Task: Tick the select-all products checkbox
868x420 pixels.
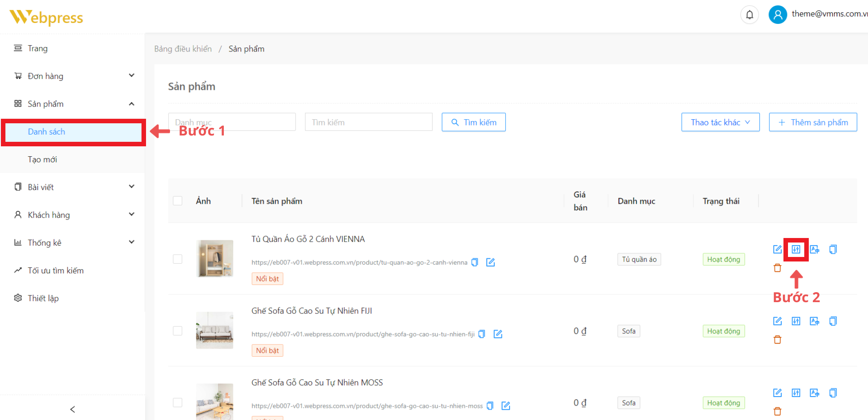Action: 178,201
